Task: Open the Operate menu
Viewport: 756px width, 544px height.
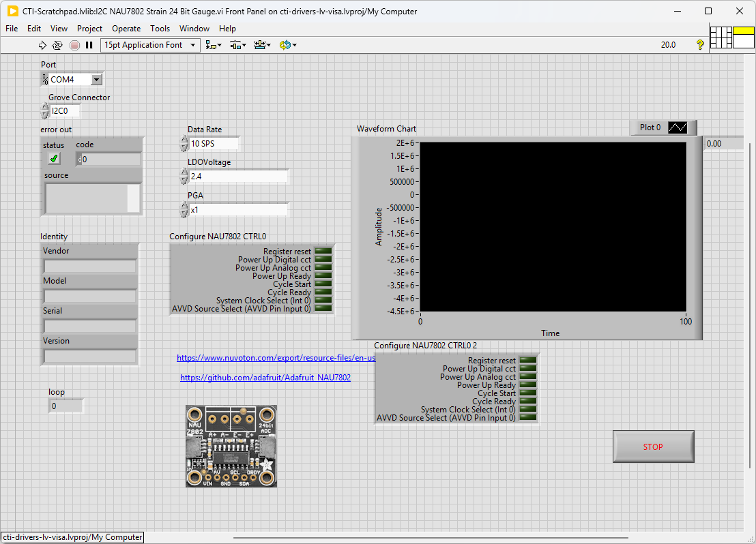Action: [126, 29]
